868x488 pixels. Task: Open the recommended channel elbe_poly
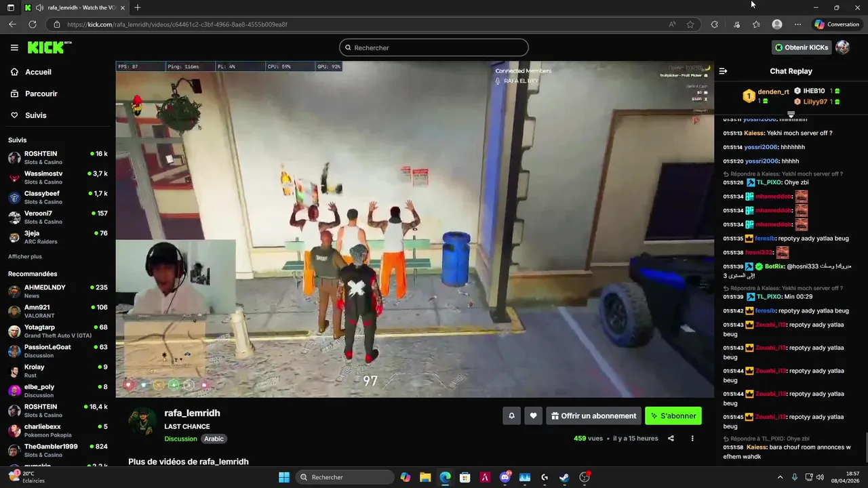(x=58, y=390)
